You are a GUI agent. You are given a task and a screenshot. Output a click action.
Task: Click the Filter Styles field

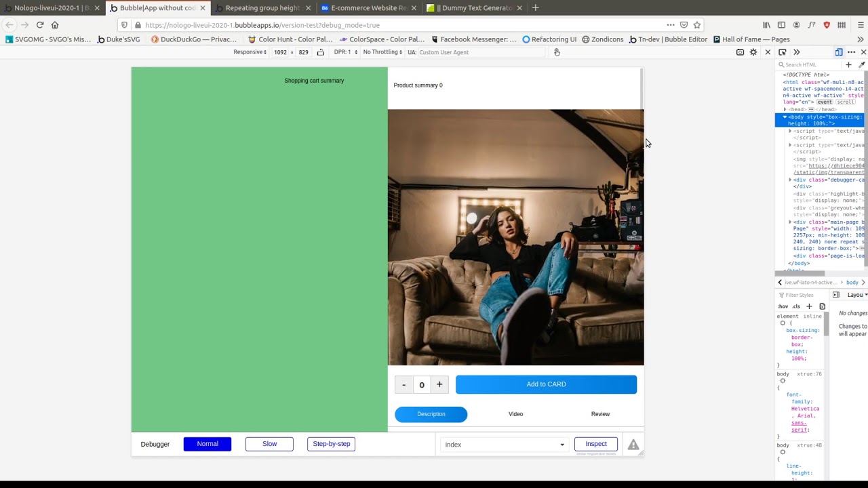(802, 295)
